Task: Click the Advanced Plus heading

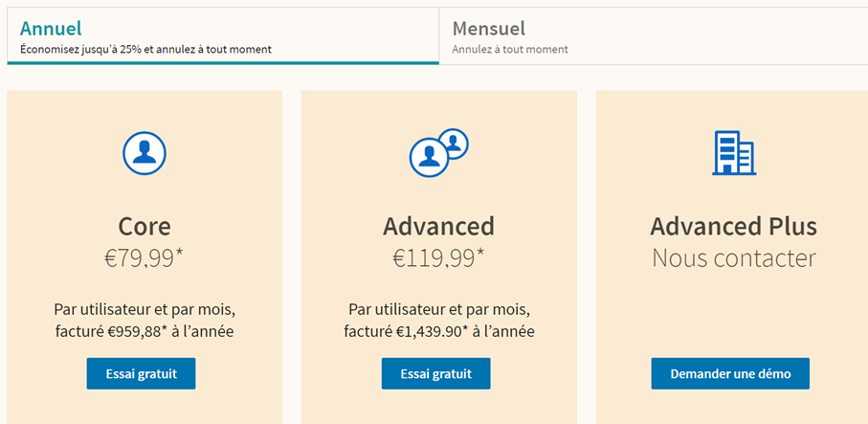Action: (734, 227)
